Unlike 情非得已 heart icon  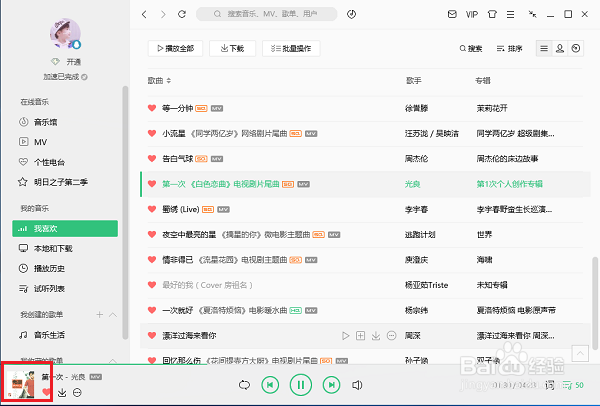152,260
